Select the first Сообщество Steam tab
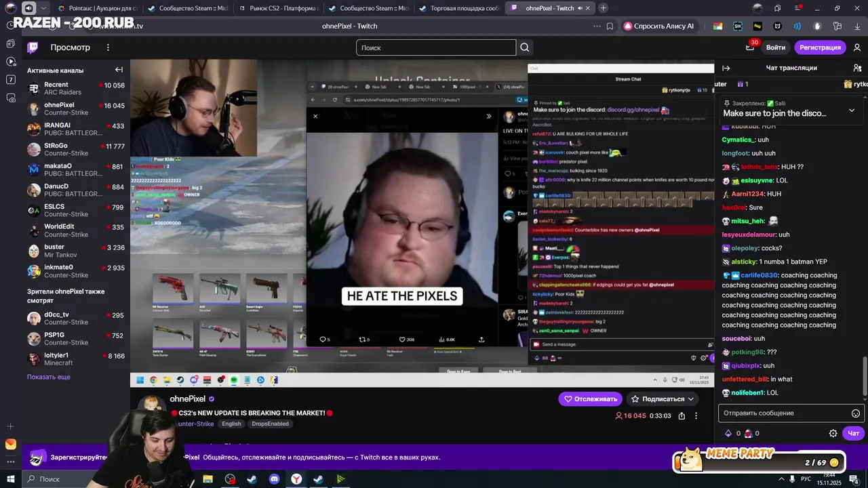 (x=188, y=8)
